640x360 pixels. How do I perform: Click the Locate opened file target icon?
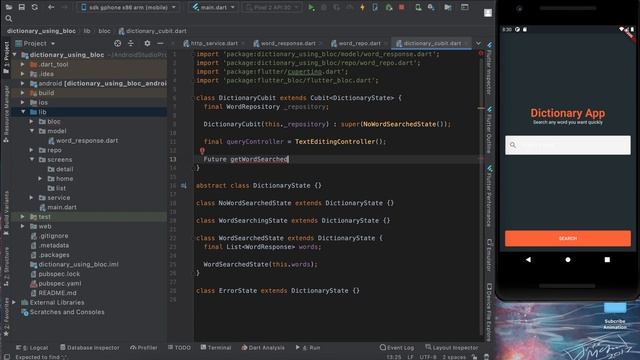[118, 43]
